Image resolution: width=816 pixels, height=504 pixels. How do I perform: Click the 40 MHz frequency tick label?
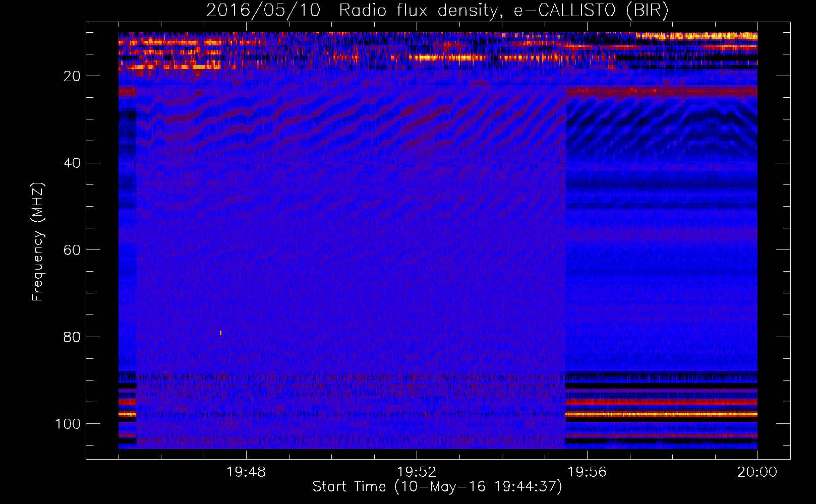[72, 163]
